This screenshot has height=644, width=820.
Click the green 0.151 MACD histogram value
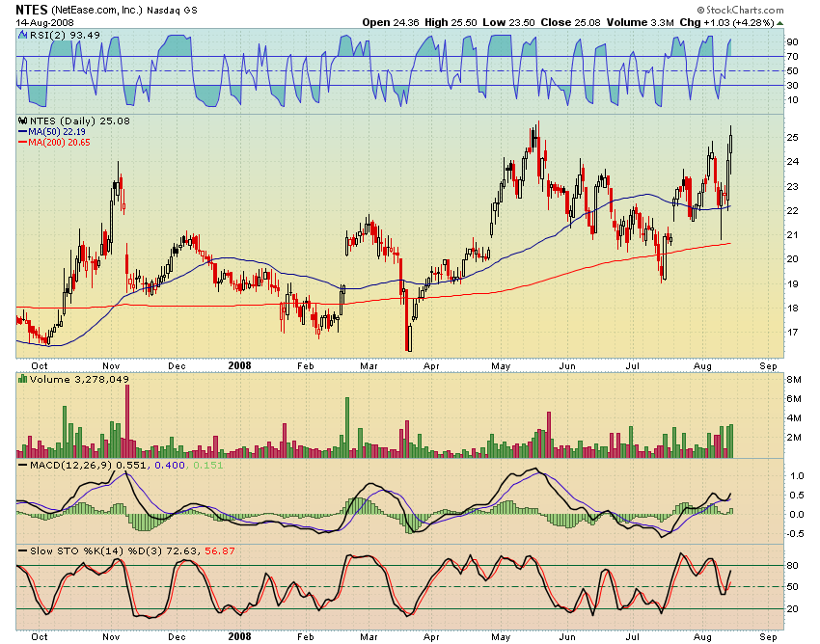(x=208, y=466)
